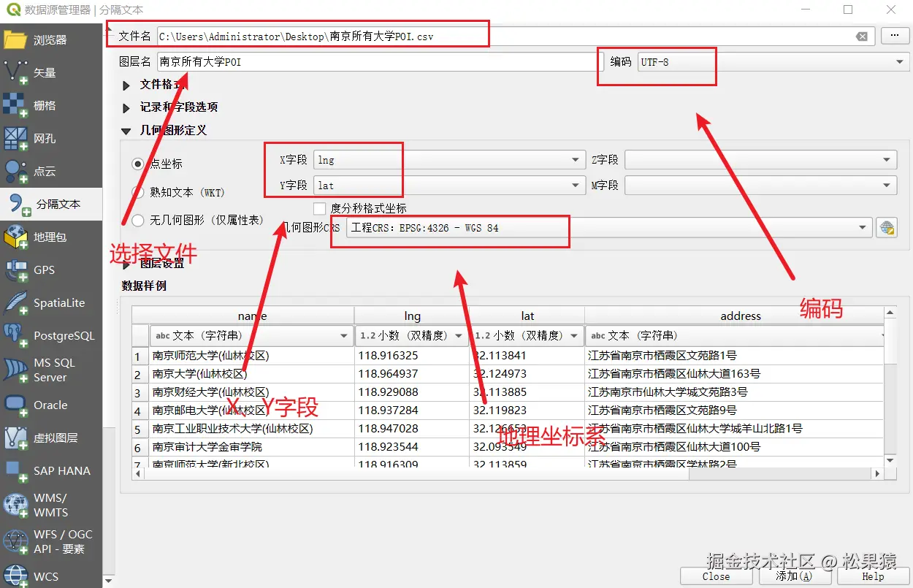This screenshot has width=913, height=588.
Task: Select the 点坐标 point coordinates radio button
Action: point(138,164)
